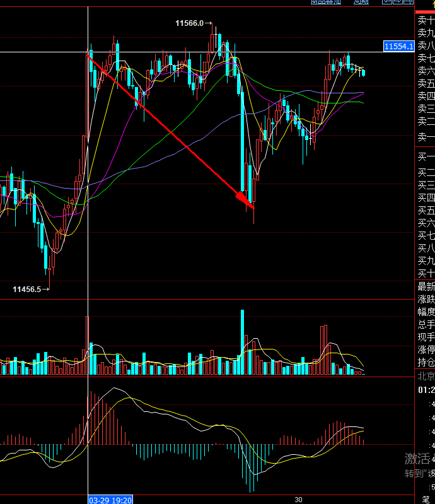Viewport: 435px width, 504px height.
Task: Click the 北京 time header in the side panel
Action: pyautogui.click(x=426, y=377)
